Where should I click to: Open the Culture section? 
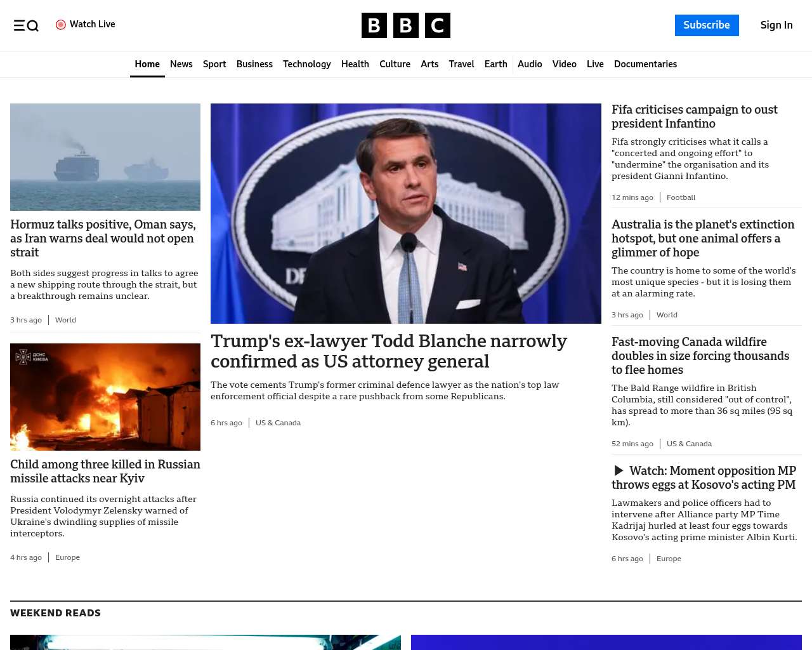tap(395, 64)
